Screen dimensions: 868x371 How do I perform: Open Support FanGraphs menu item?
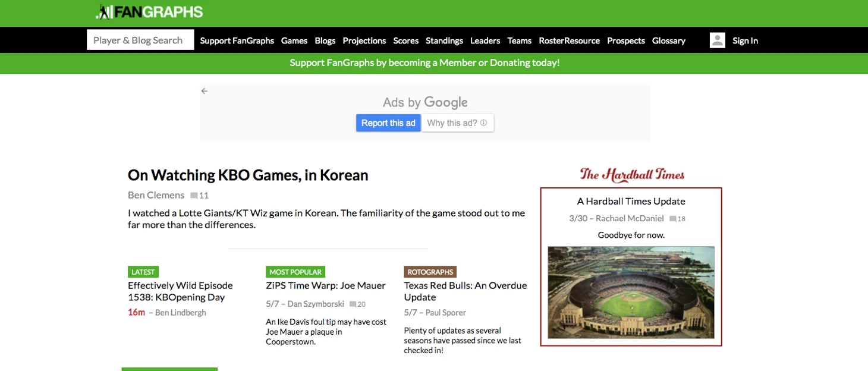(237, 40)
